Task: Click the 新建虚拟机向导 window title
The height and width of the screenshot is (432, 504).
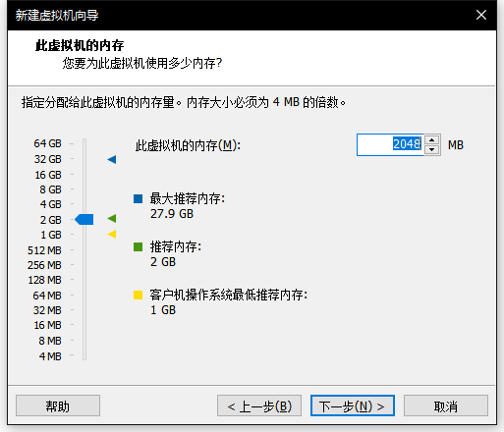Action: 57,15
